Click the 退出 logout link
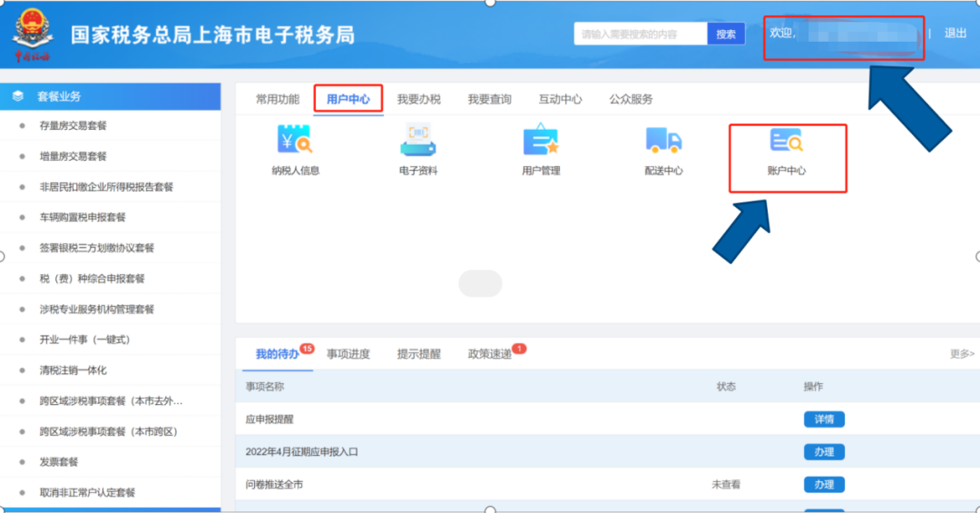980x513 pixels. click(955, 34)
